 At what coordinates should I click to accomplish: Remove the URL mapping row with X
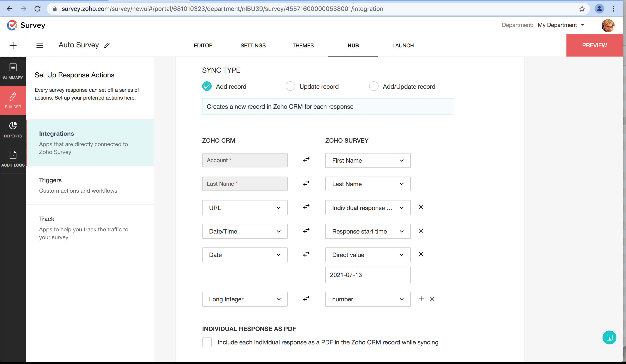pos(421,207)
